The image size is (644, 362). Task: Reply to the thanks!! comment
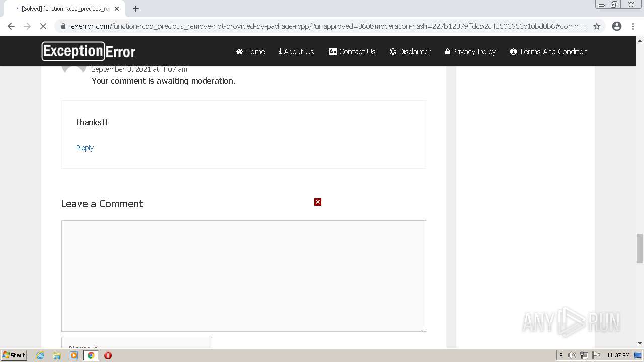click(x=85, y=148)
